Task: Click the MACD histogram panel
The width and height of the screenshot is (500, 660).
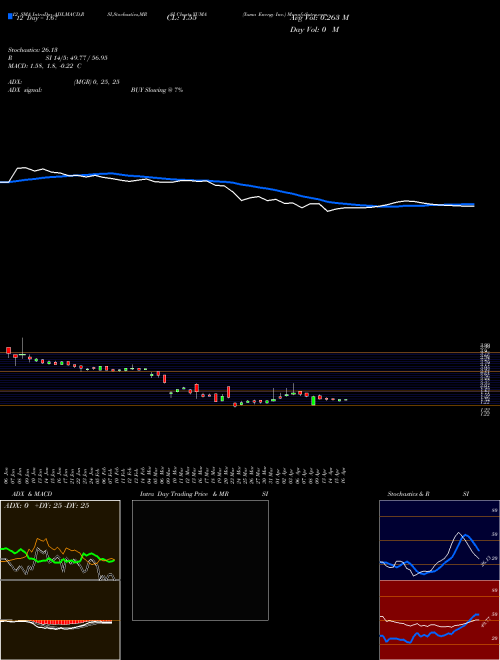Action: click(x=60, y=620)
